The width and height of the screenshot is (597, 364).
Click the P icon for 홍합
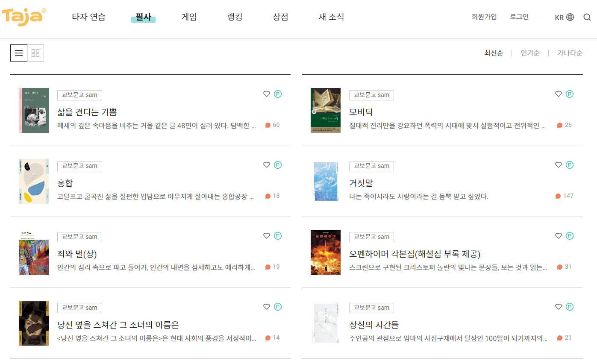(278, 165)
